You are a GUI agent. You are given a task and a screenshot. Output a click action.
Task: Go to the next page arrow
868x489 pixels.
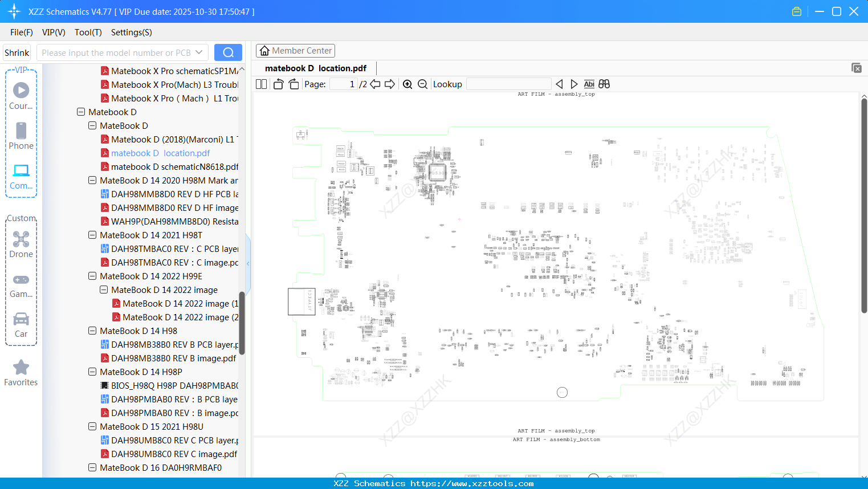tap(390, 84)
